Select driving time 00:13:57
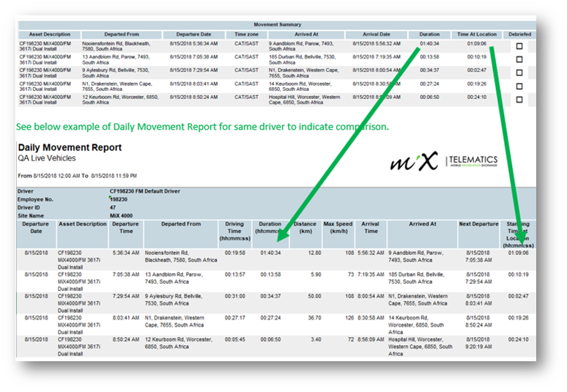Screen dimensions: 567x392 tap(235, 275)
